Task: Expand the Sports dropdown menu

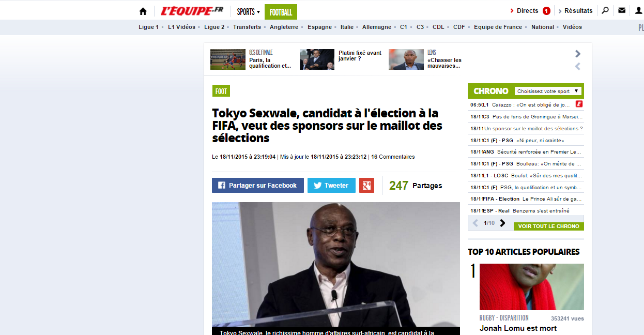Action: pyautogui.click(x=248, y=11)
